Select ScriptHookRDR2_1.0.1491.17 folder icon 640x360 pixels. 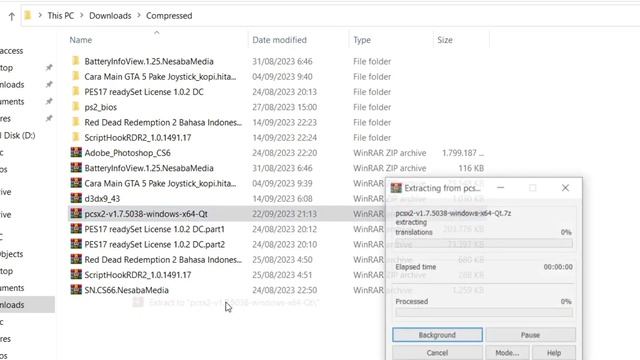pos(76,137)
